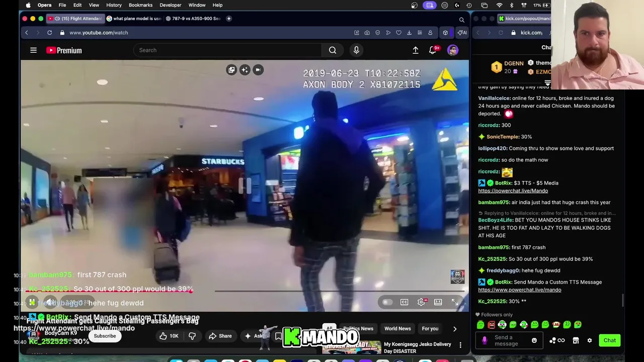Start voice search with microphone icon
This screenshot has height=362, width=644.
click(x=356, y=50)
